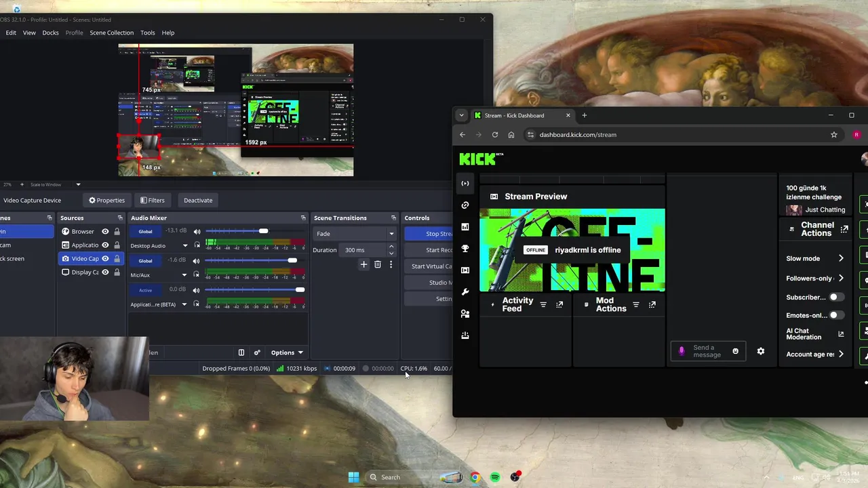Open the emoji picker in Kick chat
The height and width of the screenshot is (488, 868).
point(735,351)
